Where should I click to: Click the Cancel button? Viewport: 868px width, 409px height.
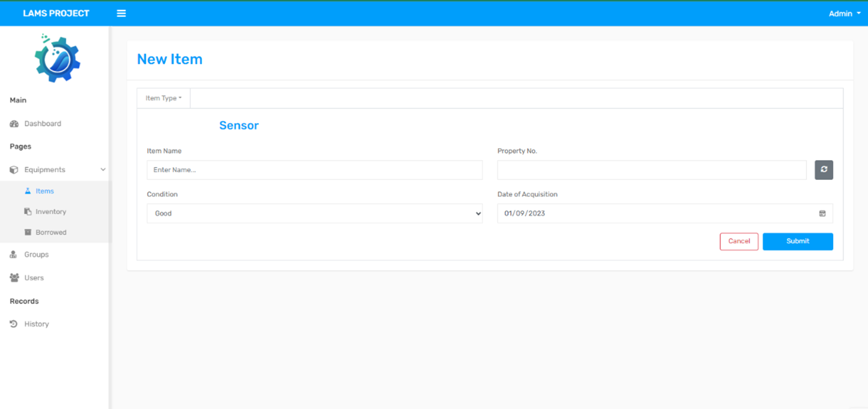pos(739,241)
